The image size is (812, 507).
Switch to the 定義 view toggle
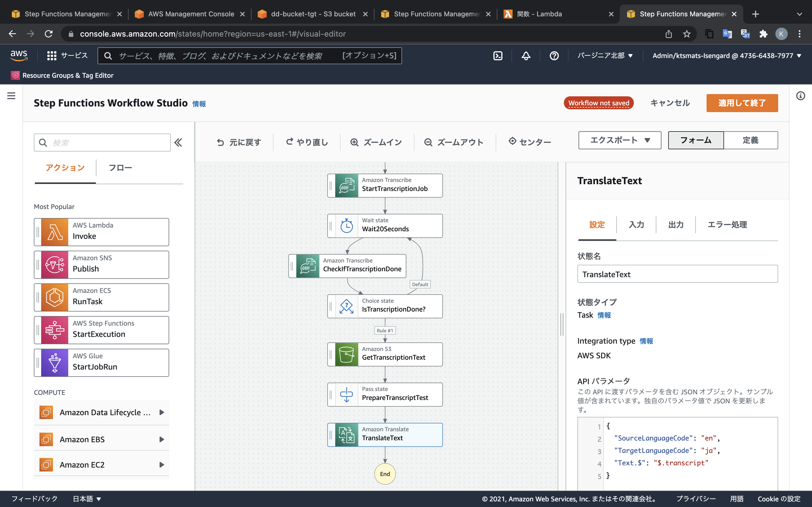point(750,140)
